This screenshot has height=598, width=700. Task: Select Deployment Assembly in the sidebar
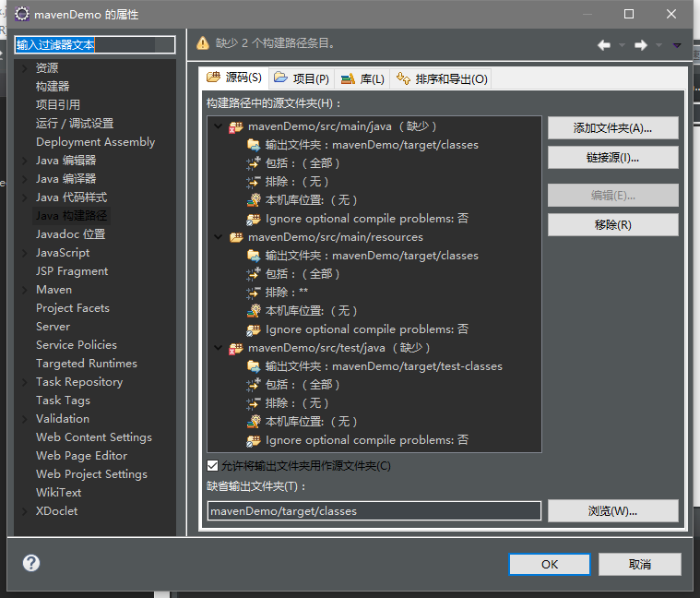[x=96, y=142]
